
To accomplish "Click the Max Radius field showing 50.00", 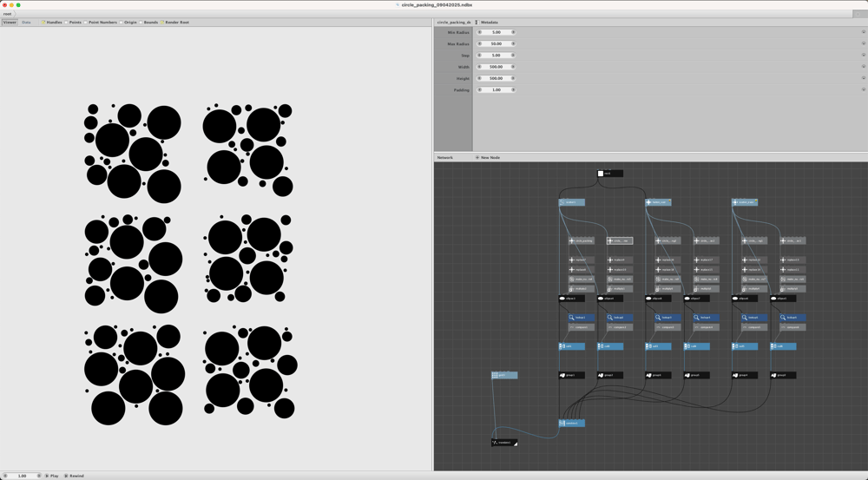I will (496, 43).
